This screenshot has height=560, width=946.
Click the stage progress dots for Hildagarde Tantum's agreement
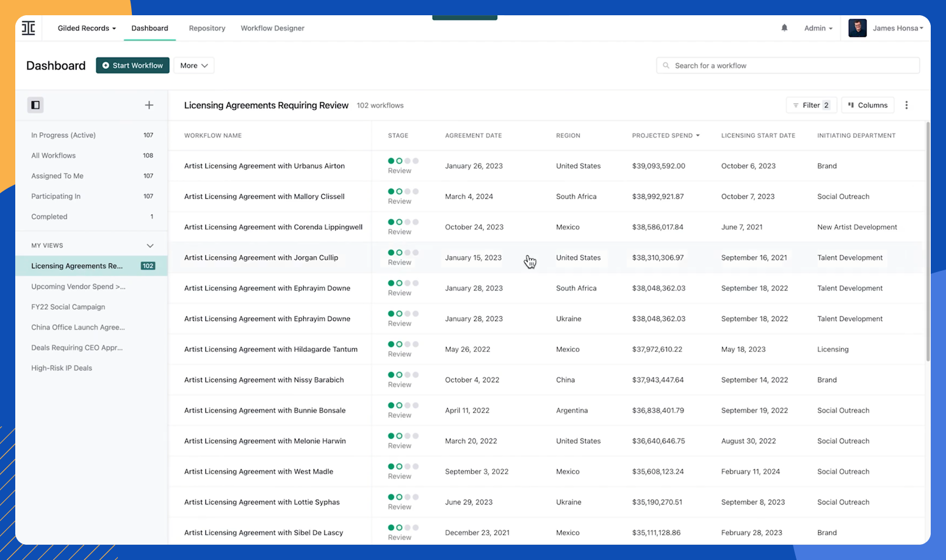pos(403,345)
